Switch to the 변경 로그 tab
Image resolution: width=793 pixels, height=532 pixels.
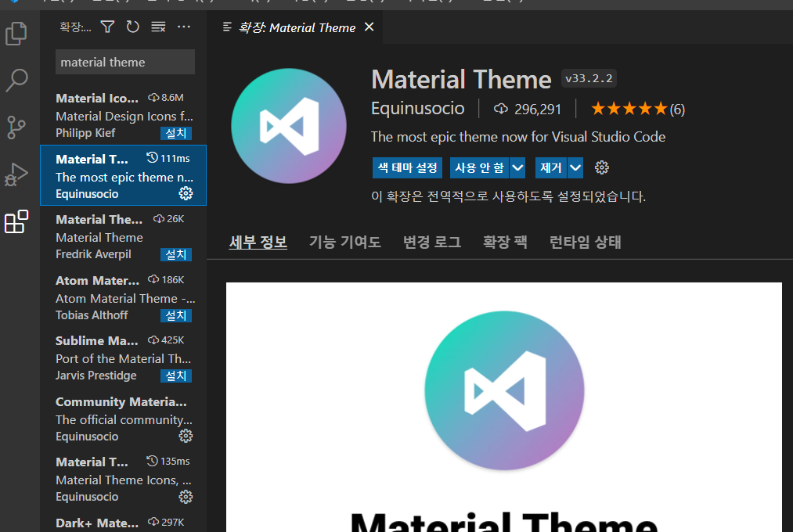(432, 242)
